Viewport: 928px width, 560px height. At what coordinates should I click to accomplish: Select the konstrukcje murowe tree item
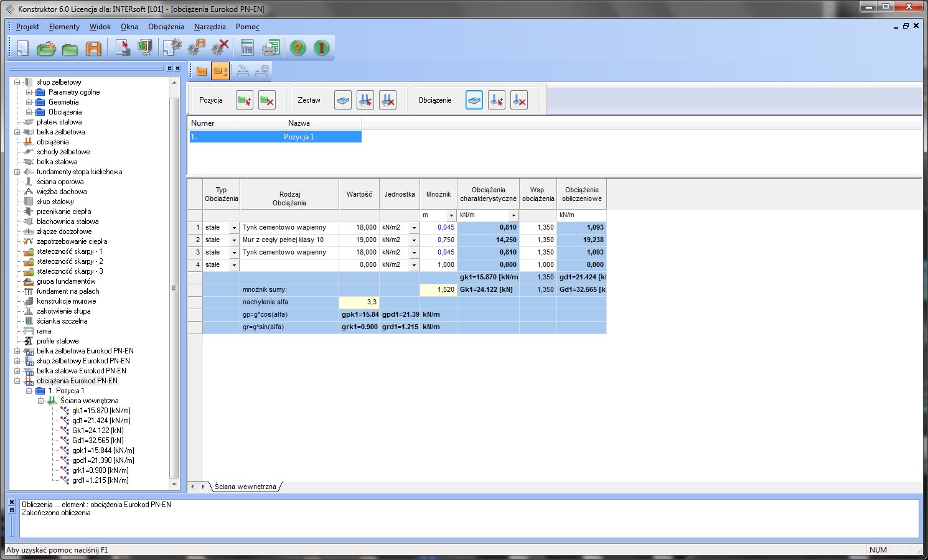point(66,301)
